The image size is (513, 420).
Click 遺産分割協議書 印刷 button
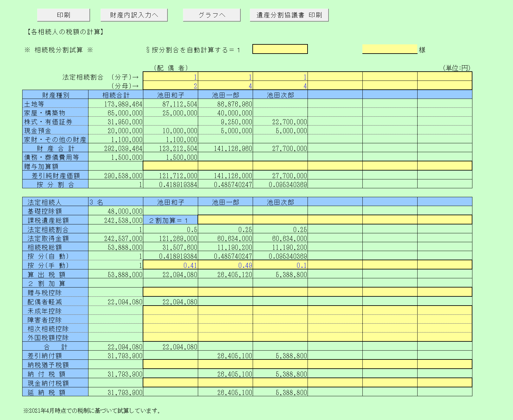coord(289,15)
